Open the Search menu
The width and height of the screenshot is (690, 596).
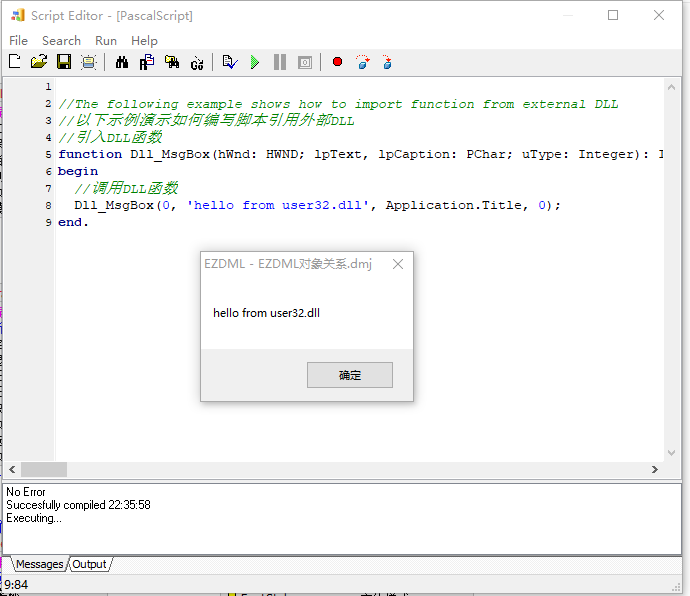[x=61, y=40]
